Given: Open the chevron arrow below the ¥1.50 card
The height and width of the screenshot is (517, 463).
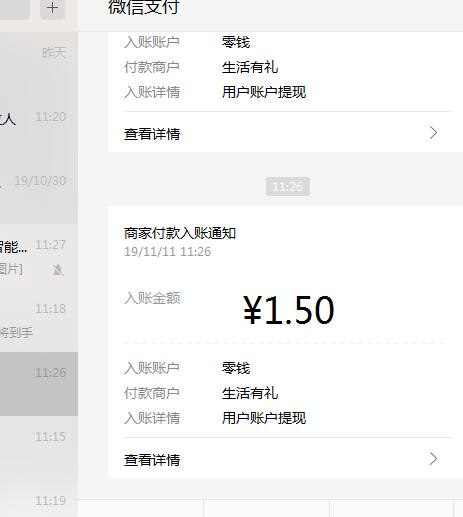Looking at the screenshot, I should coord(433,459).
